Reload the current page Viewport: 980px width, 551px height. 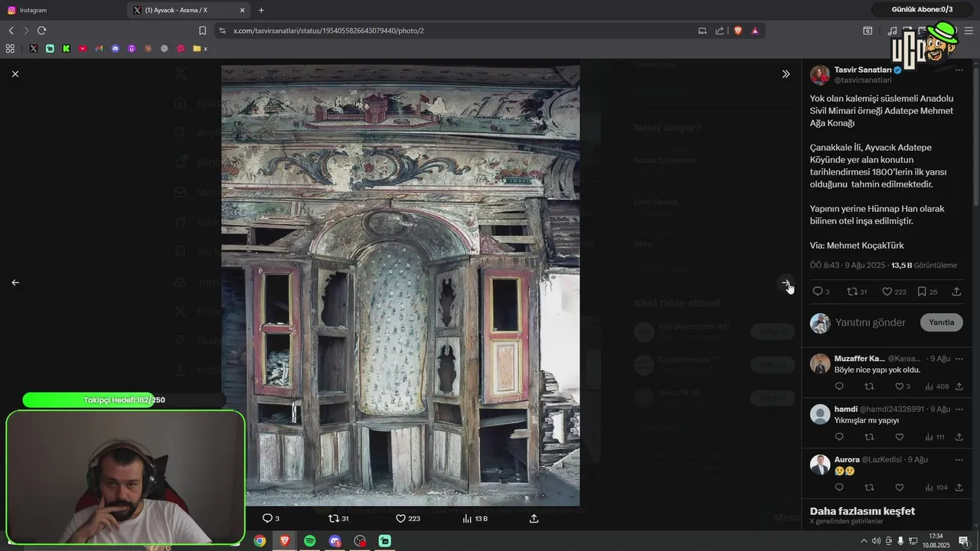point(41,31)
